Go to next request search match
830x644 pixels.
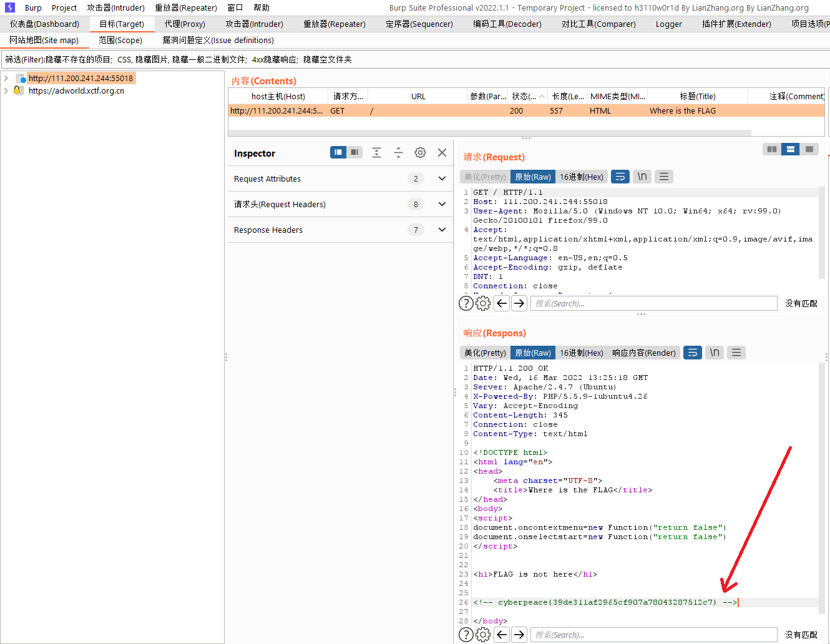coord(519,303)
